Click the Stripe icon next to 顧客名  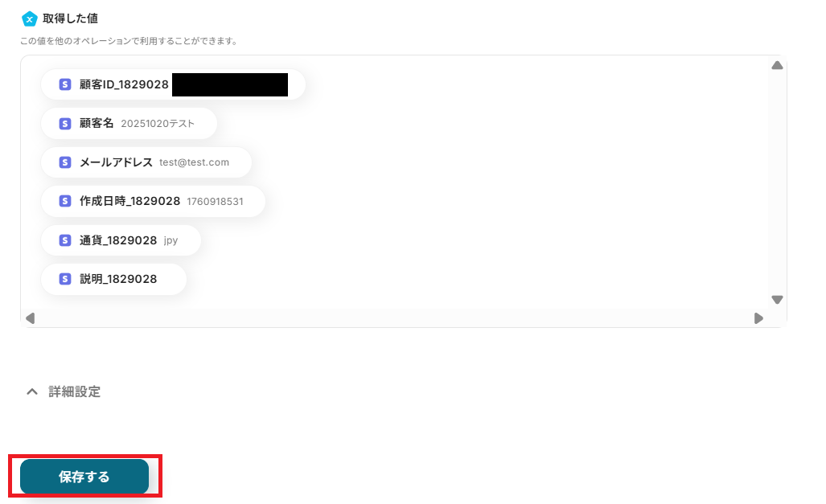tap(65, 123)
